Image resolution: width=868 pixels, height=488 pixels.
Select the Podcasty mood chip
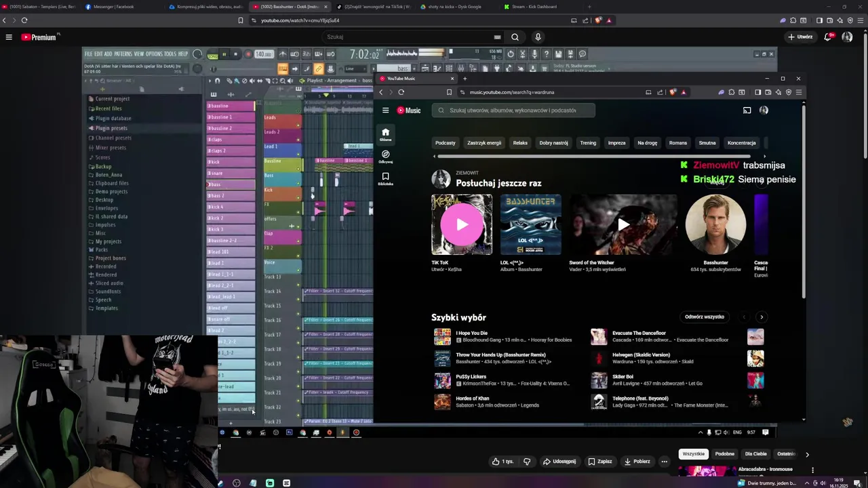(446, 143)
